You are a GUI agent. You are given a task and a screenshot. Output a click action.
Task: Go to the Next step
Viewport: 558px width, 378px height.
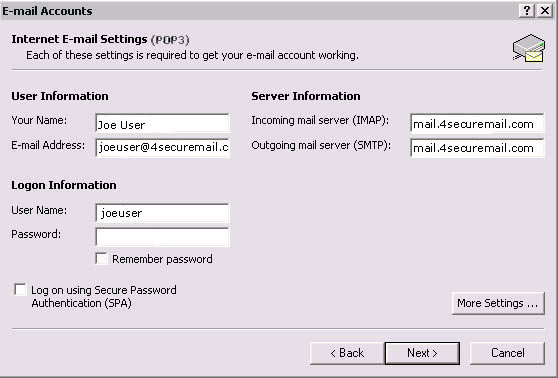[422, 353]
